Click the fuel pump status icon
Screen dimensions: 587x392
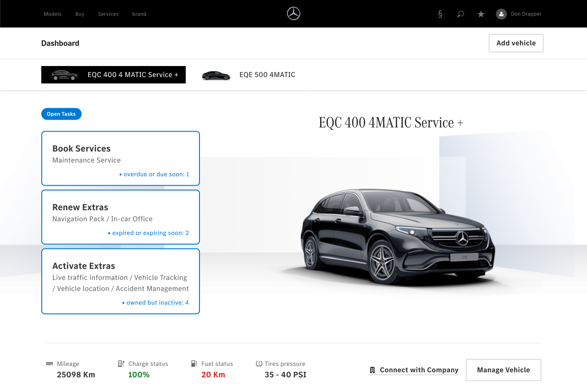point(194,364)
